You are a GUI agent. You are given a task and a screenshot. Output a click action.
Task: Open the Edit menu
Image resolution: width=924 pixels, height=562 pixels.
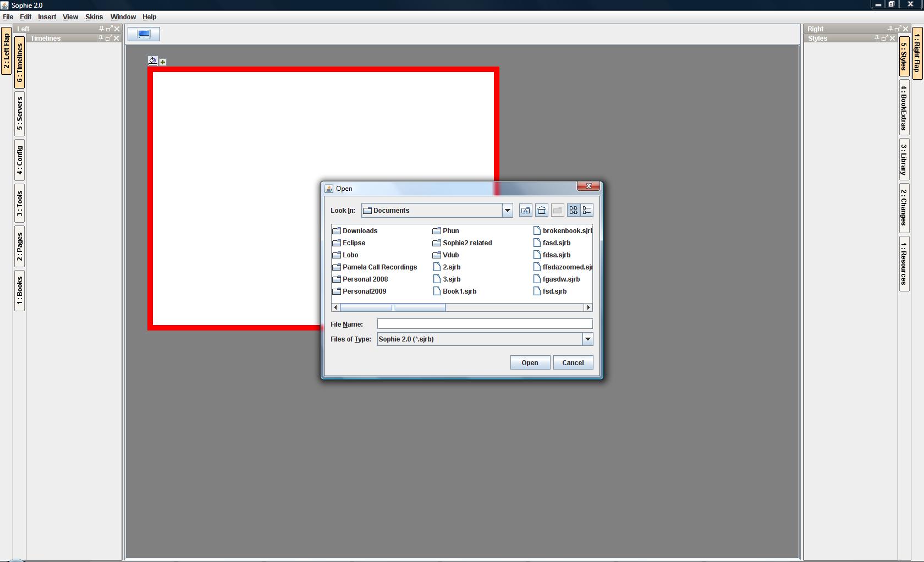pos(26,16)
